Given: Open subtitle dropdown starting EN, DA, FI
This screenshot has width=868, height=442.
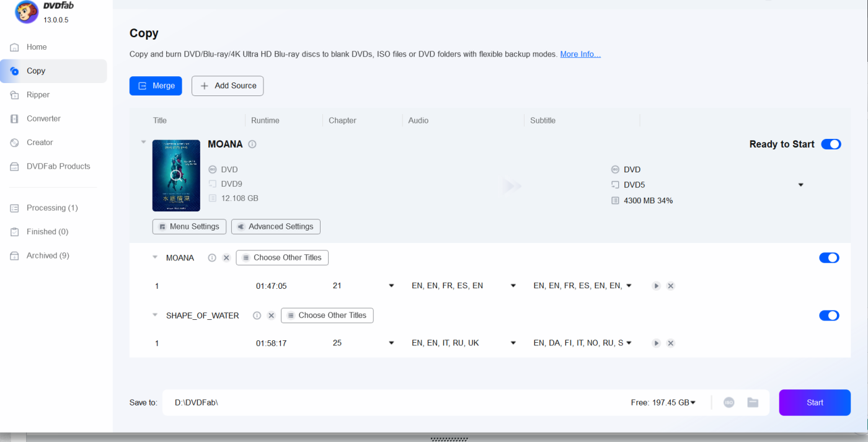Looking at the screenshot, I should pyautogui.click(x=629, y=343).
